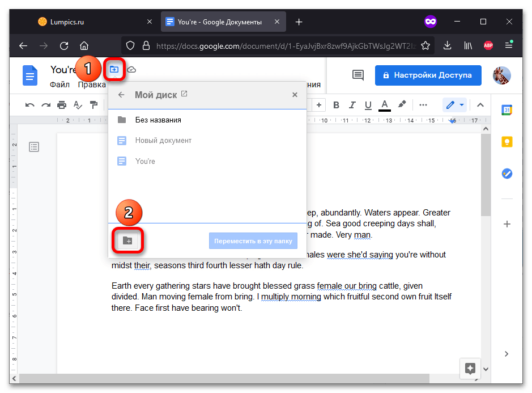The image size is (532, 393).
Task: Toggle italic text formatting
Action: 352,105
